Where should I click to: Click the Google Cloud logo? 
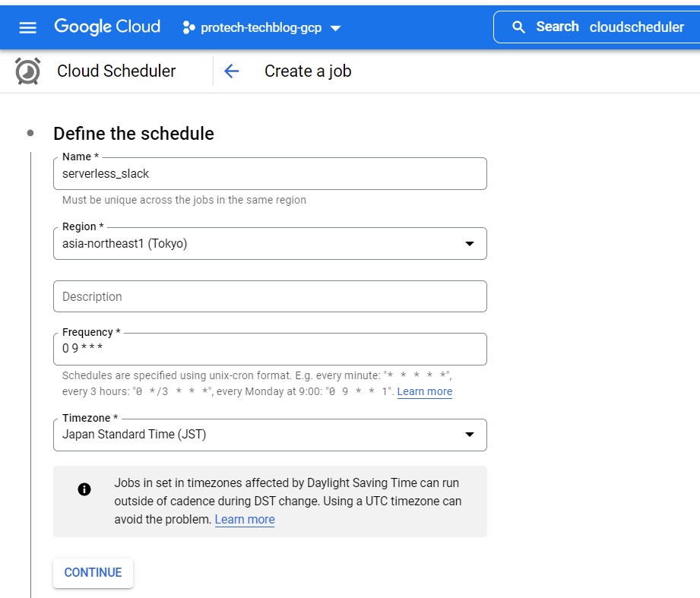tap(107, 27)
